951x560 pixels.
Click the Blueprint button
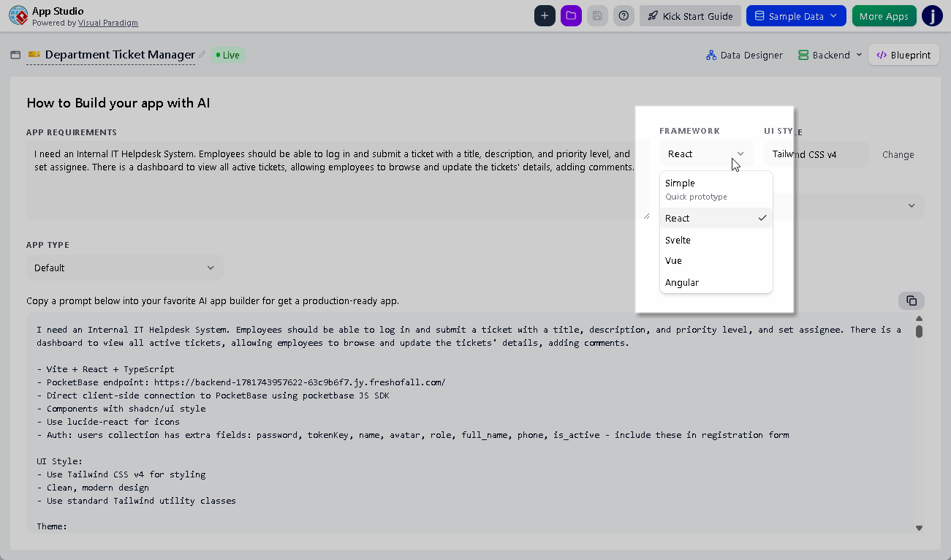click(x=903, y=55)
